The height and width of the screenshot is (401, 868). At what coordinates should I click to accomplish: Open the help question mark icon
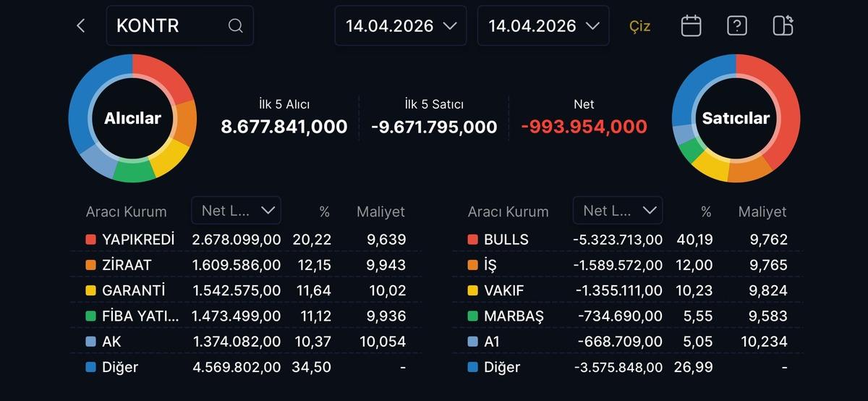(x=736, y=26)
